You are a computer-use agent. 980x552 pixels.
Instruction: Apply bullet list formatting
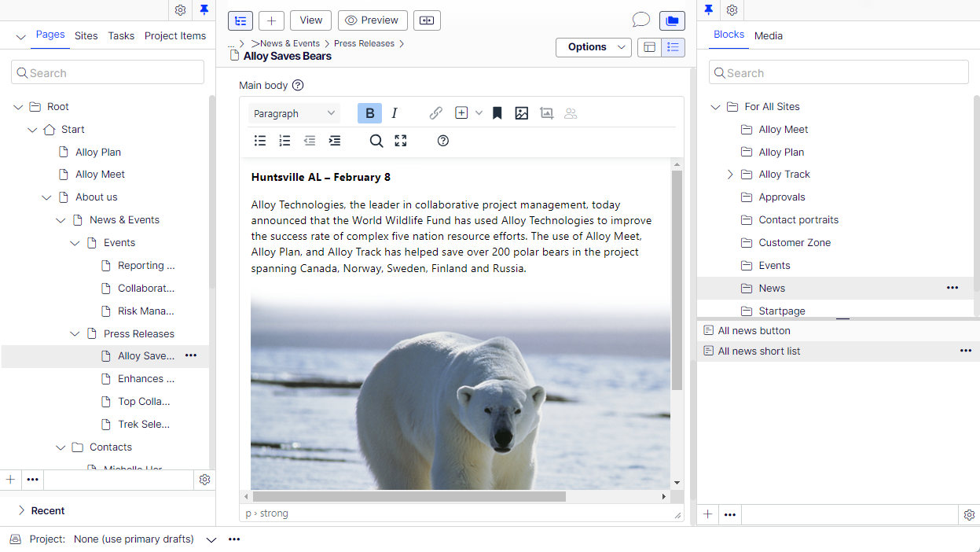pyautogui.click(x=260, y=141)
